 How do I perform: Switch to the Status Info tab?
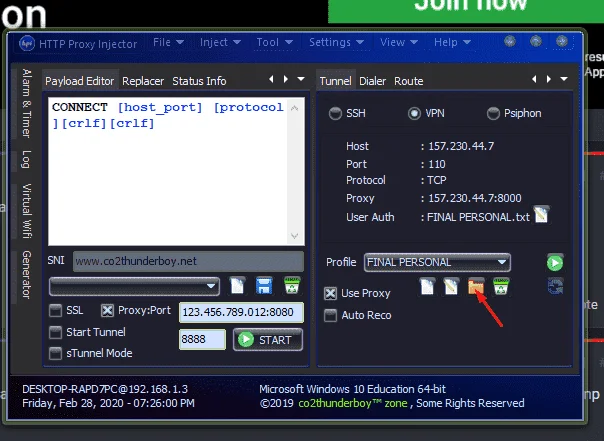(x=199, y=81)
